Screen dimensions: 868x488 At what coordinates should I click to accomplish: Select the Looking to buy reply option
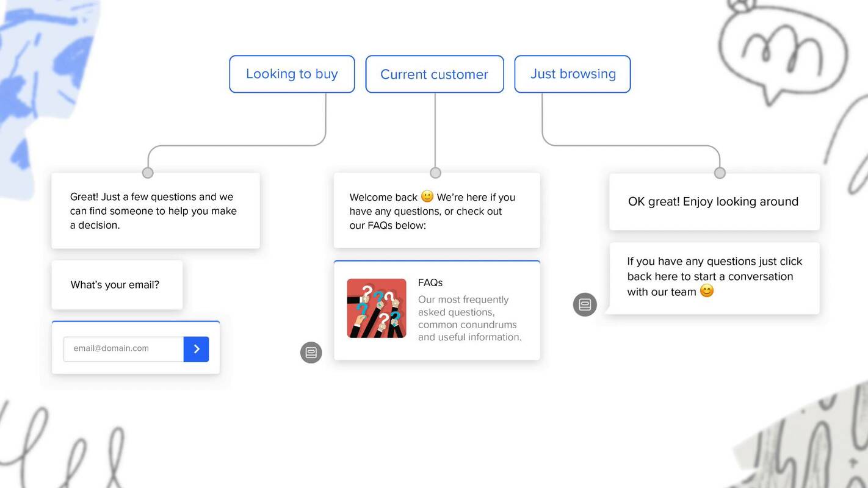click(x=292, y=74)
